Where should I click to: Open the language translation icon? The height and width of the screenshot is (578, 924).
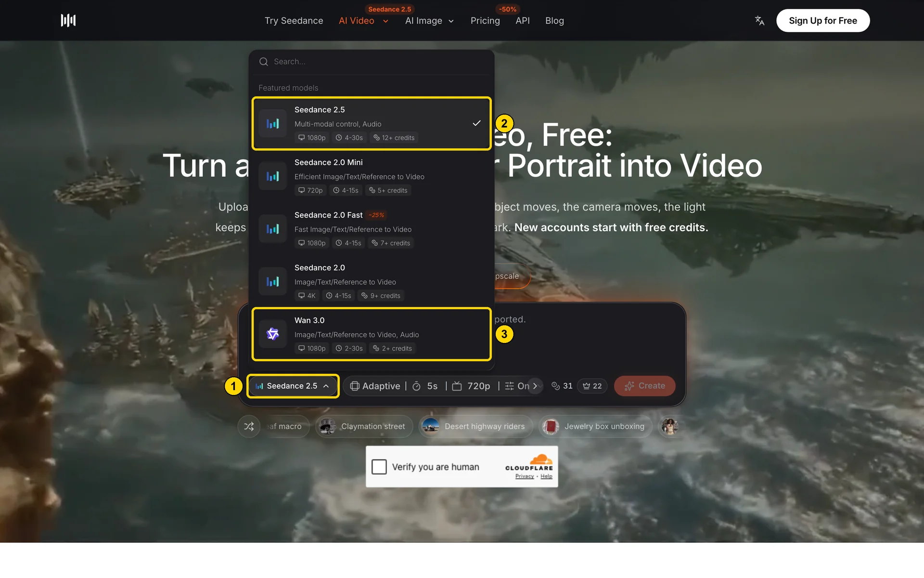click(759, 20)
